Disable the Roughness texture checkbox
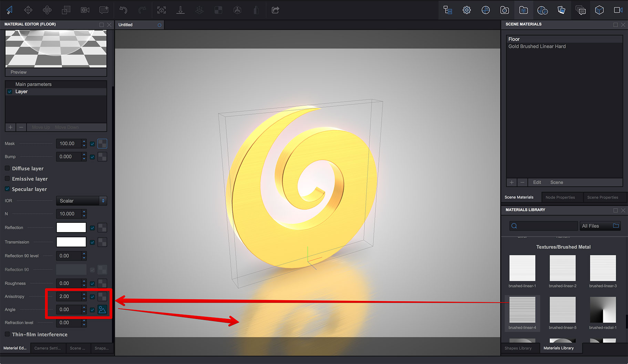Screen dimensions: 628x364 [x=92, y=283]
